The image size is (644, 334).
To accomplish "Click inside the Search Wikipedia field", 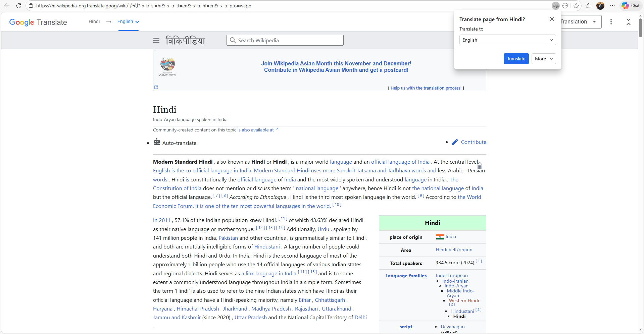I will coord(289,40).
